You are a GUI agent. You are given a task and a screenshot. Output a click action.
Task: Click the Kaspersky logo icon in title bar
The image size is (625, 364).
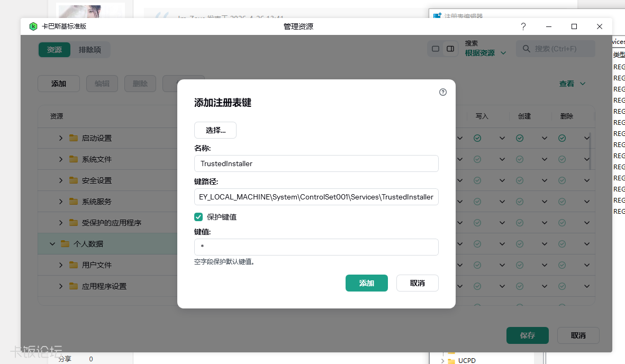(x=33, y=26)
